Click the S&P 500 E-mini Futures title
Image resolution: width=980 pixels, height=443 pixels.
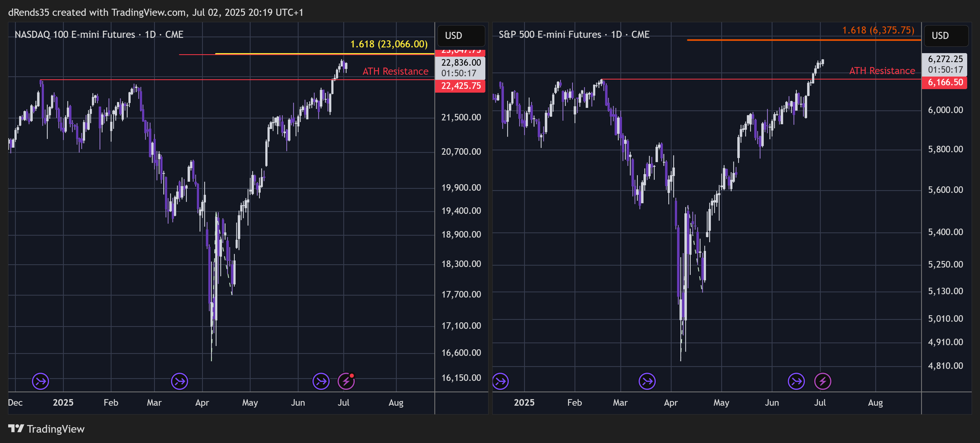pyautogui.click(x=574, y=35)
